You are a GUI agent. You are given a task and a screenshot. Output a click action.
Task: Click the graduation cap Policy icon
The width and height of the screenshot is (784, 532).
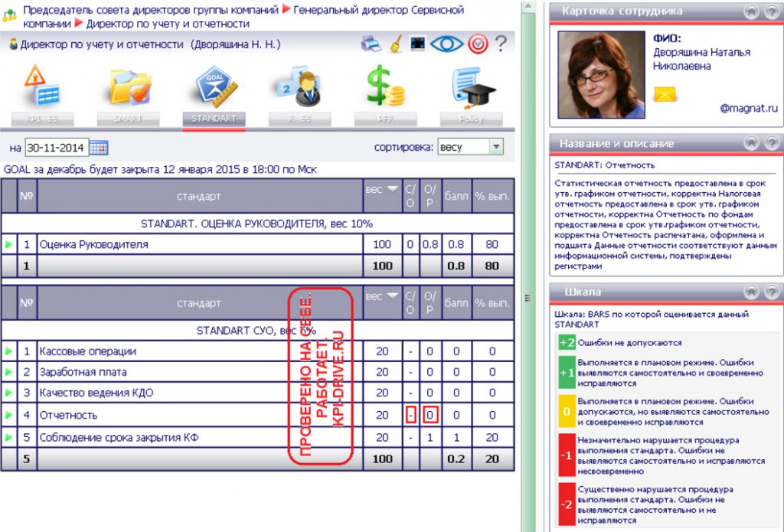tap(472, 88)
